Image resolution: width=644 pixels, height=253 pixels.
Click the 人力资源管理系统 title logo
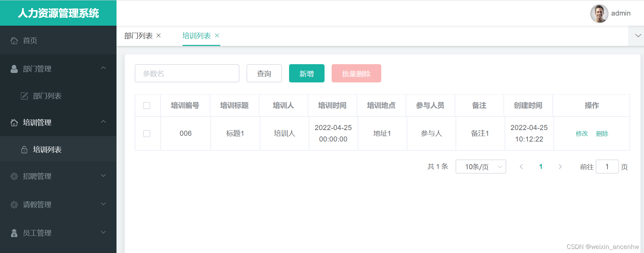(x=58, y=13)
